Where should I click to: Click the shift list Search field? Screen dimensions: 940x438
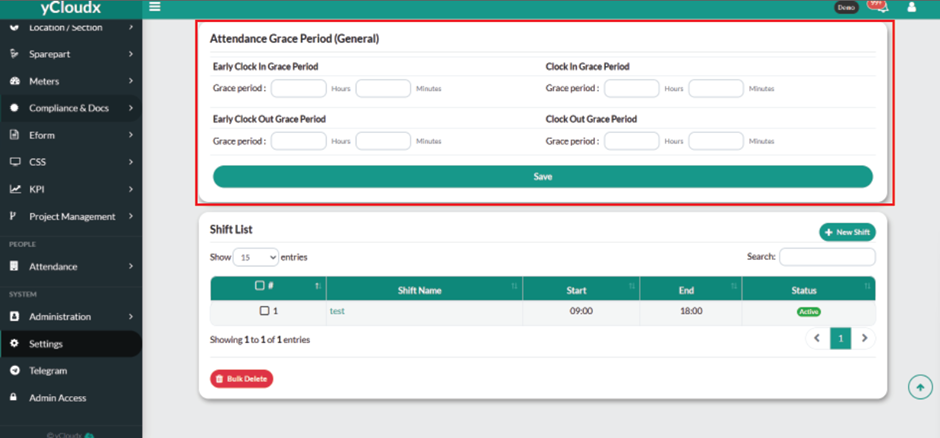pos(827,256)
